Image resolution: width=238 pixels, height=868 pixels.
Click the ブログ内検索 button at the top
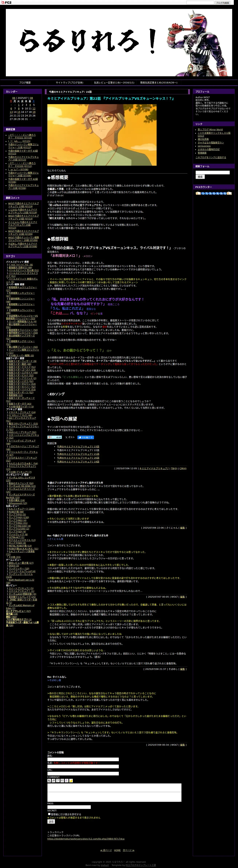click(x=223, y=3)
